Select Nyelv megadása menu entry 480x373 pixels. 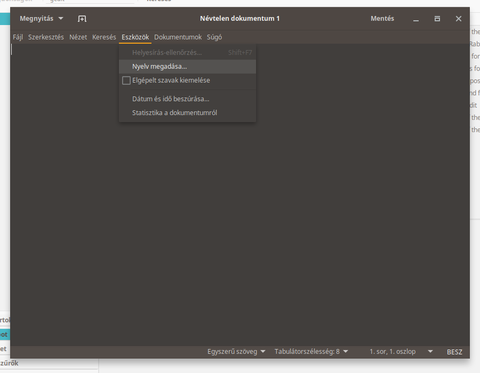tap(187, 67)
